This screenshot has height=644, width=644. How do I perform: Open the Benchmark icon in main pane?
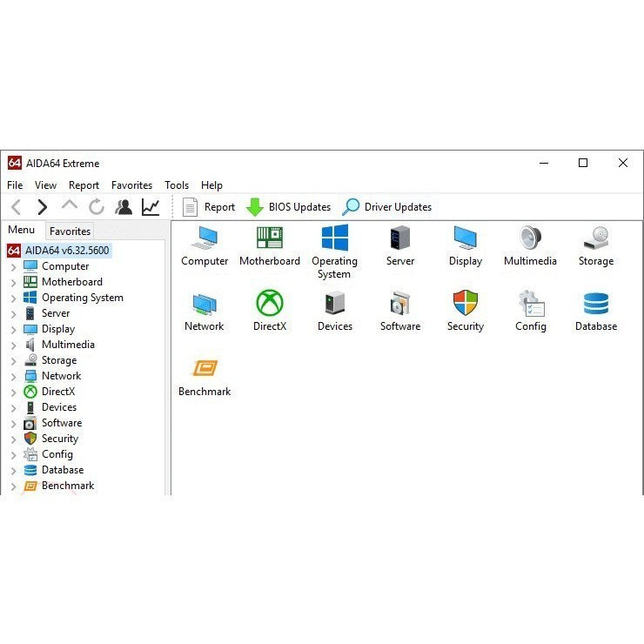click(205, 368)
